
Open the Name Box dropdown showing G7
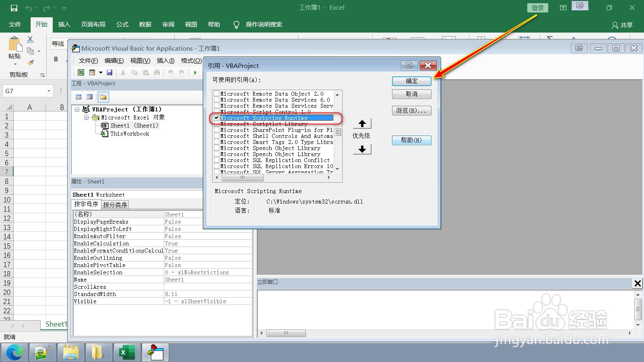pyautogui.click(x=49, y=91)
